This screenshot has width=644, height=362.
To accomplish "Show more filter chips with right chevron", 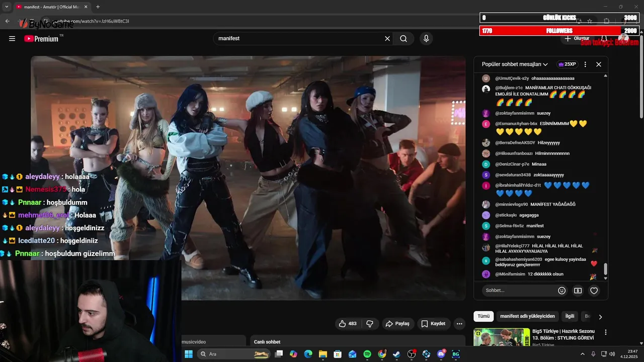I will 600,317.
